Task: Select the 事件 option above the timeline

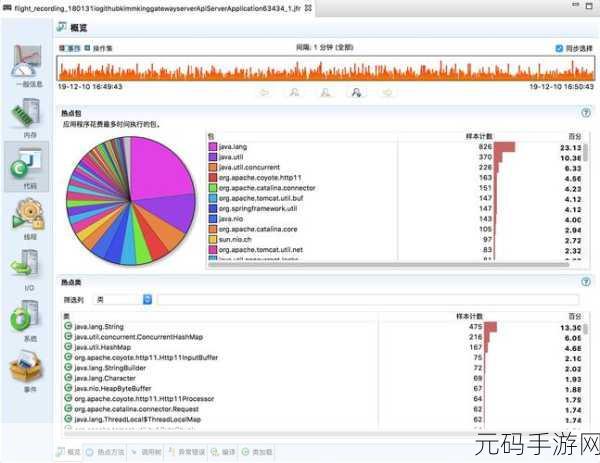Action: [x=70, y=48]
